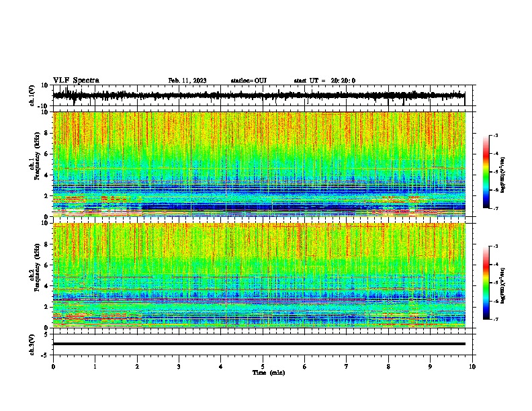Click inside the ch.2 spectrogram panel
The width and height of the screenshot is (532, 411).
[259, 275]
